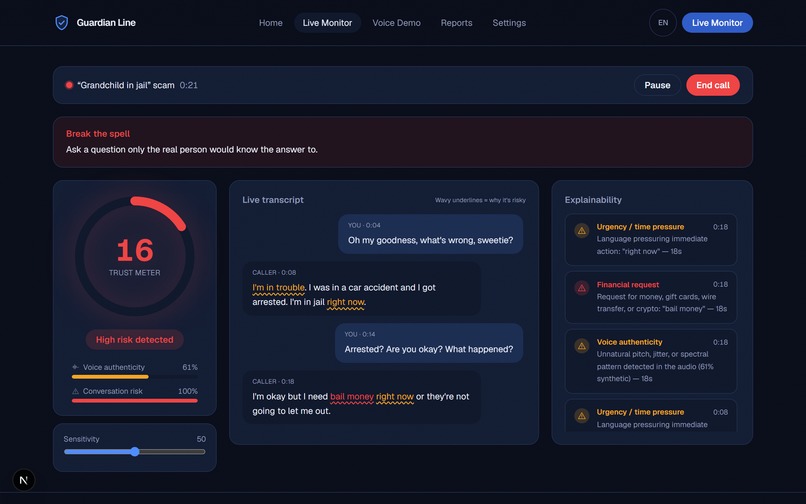Click the blue Live Monitor button
Image resolution: width=806 pixels, height=504 pixels.
click(x=717, y=23)
